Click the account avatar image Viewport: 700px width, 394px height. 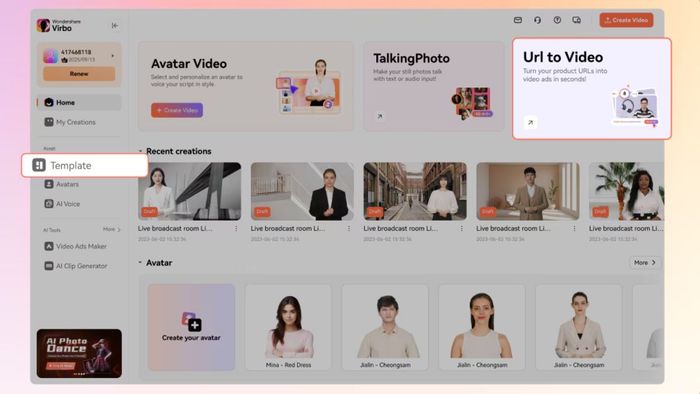[50, 56]
